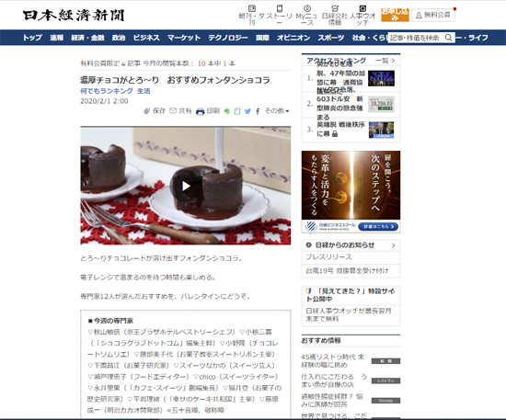Open the first-ranked article thumbnail
Viewport: 506px width, 420px height.
pyautogui.click(x=381, y=78)
